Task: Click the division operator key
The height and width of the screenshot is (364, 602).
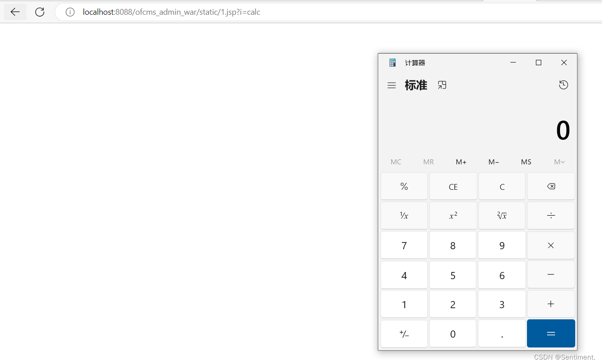Action: [x=551, y=216]
